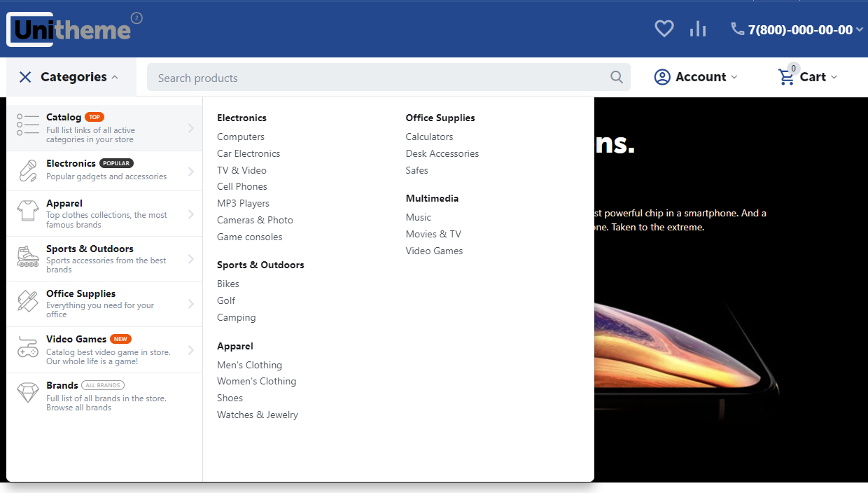Collapse the Categories dropdown
This screenshot has height=493, width=868.
115,77
